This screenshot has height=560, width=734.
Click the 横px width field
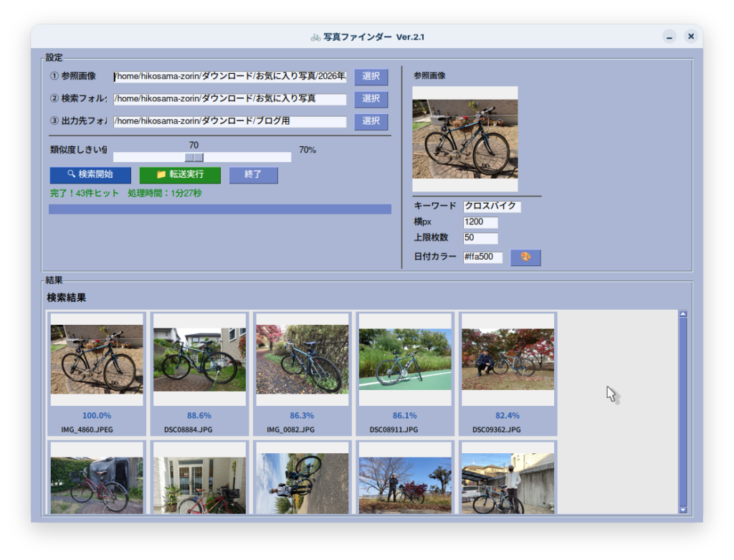click(480, 222)
